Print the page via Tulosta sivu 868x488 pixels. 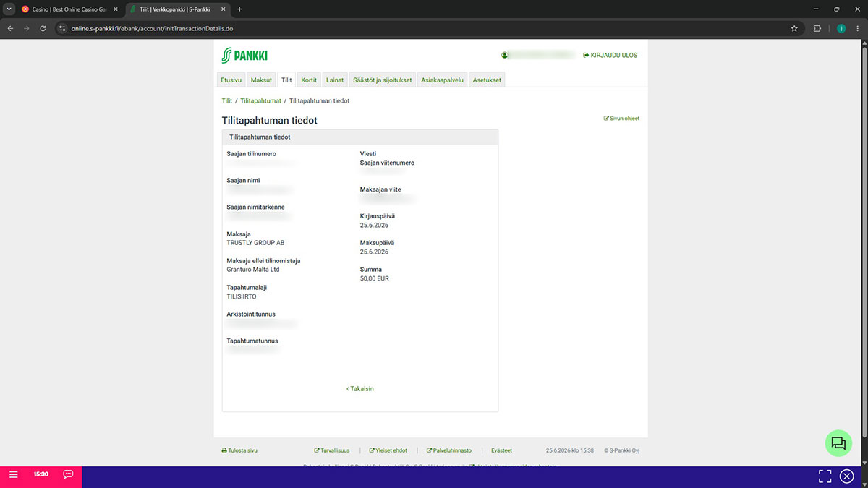pos(239,450)
